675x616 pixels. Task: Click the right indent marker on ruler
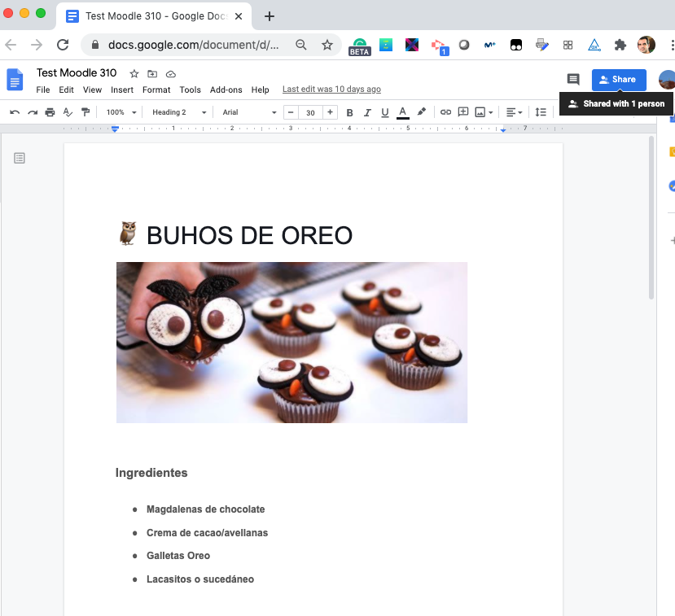point(503,129)
